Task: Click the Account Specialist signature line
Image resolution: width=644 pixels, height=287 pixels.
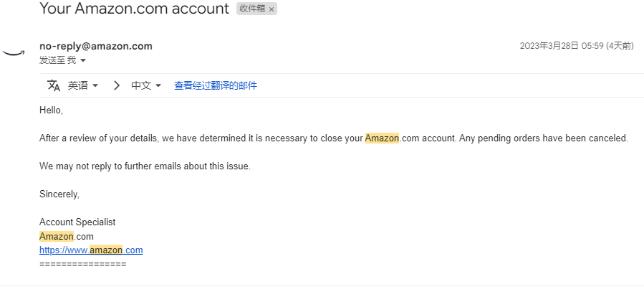Action: tap(77, 222)
